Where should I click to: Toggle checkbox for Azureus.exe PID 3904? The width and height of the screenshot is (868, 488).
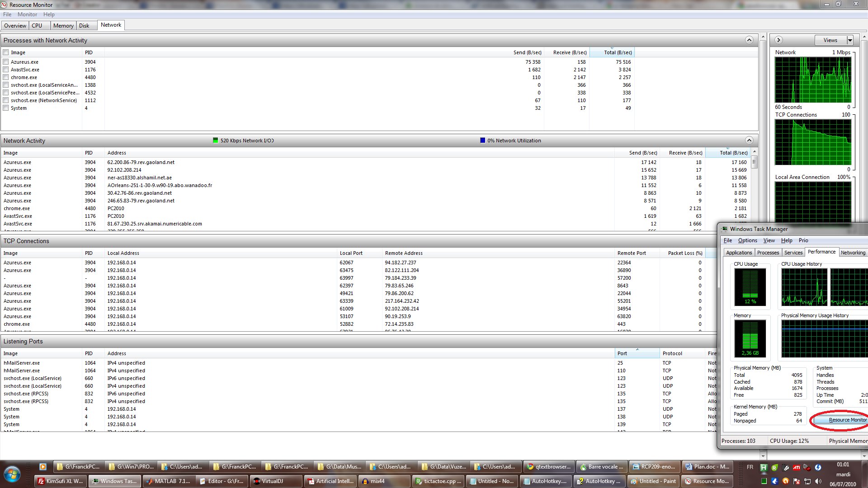[6, 62]
